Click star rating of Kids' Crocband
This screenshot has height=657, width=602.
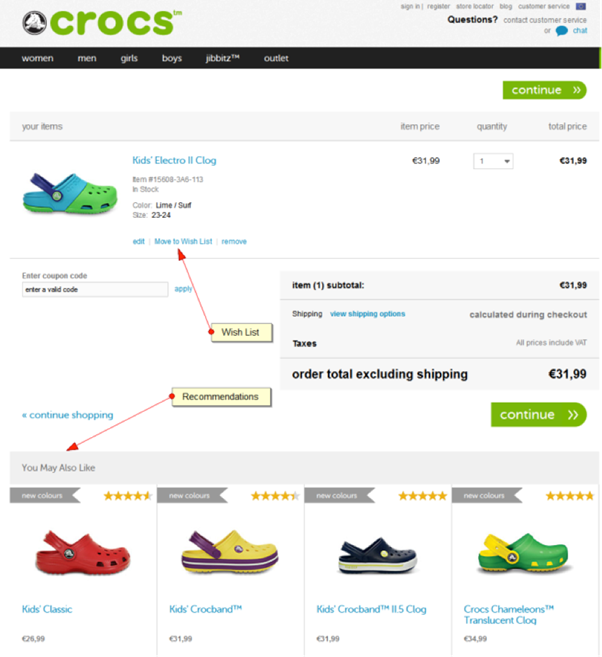click(x=275, y=496)
